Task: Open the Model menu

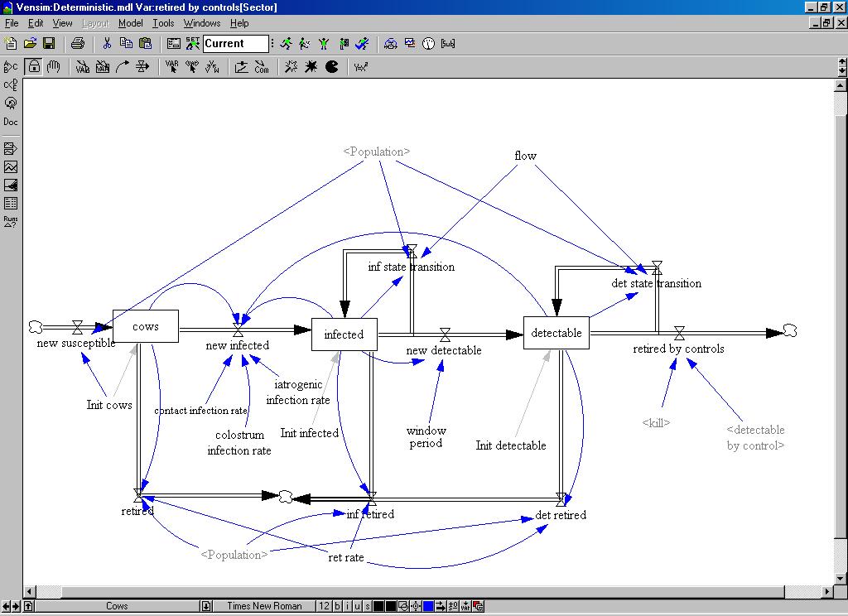Action: (130, 23)
